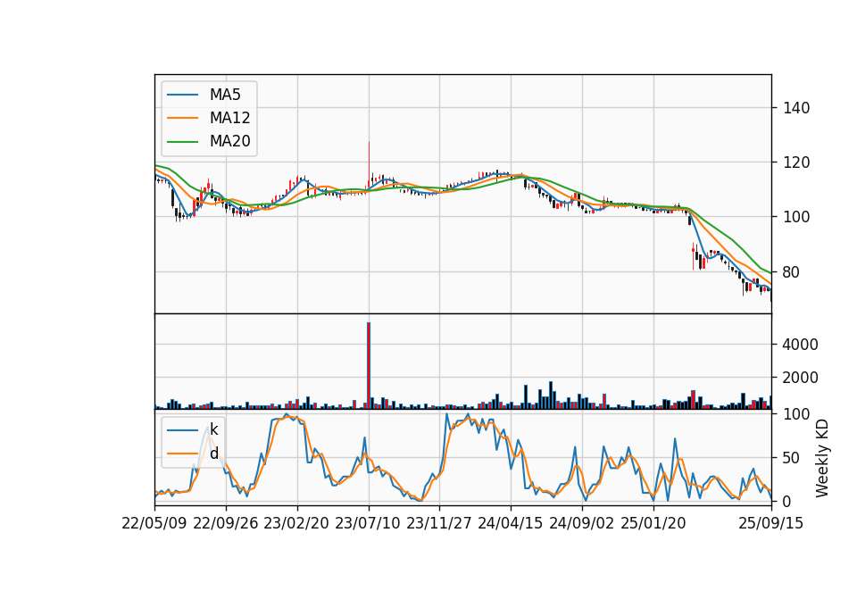
Task: Click the 80 price axis tick
Action: [792, 271]
